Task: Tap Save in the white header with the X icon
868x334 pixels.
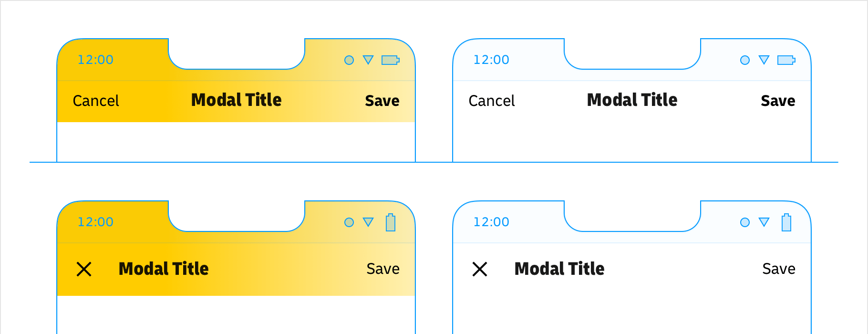Action: pyautogui.click(x=779, y=269)
